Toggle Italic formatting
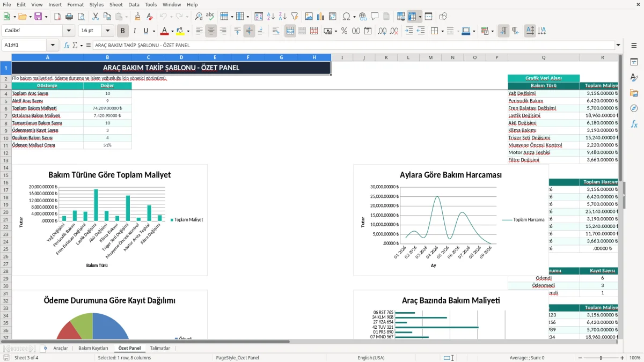 coord(134,31)
